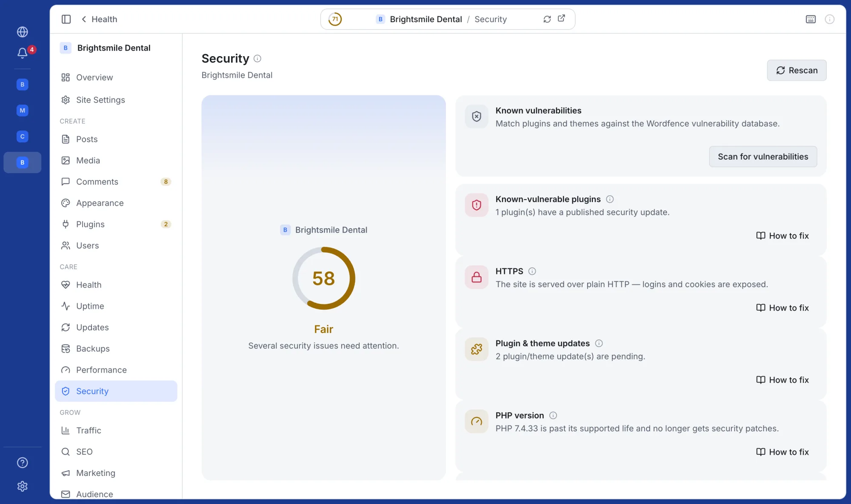
Task: Toggle the sidebar panel icon
Action: click(x=66, y=19)
